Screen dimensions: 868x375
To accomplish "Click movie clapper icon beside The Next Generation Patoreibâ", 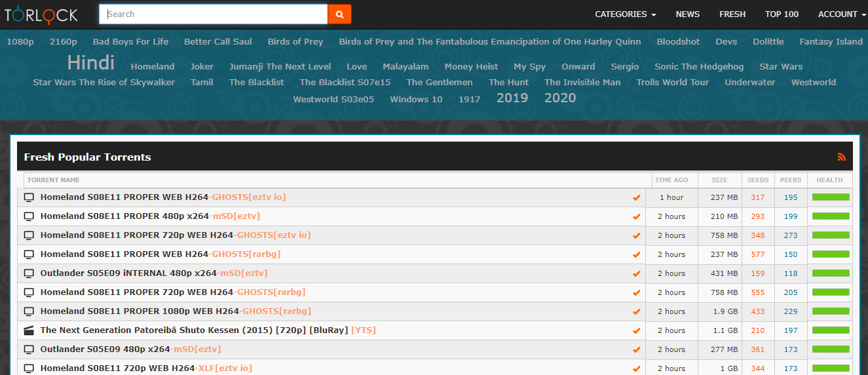I will (29, 330).
